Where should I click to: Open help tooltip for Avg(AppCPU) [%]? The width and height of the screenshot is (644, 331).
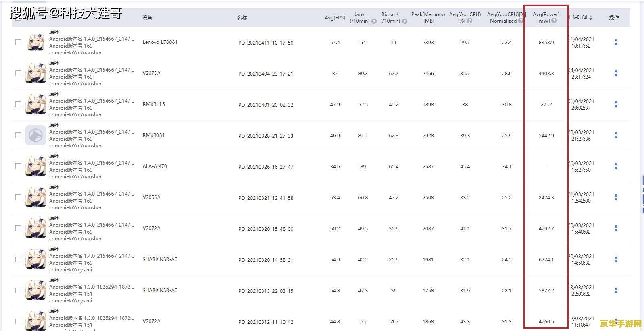pyautogui.click(x=469, y=21)
